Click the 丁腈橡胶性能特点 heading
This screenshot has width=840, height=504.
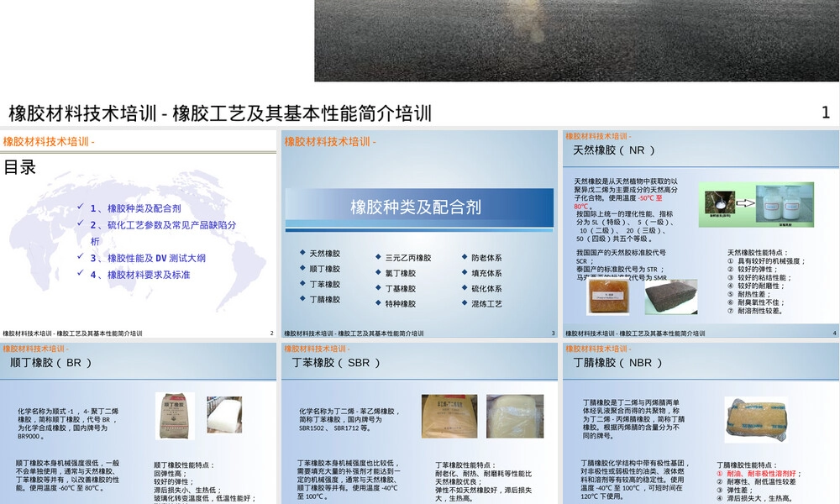[x=747, y=465]
